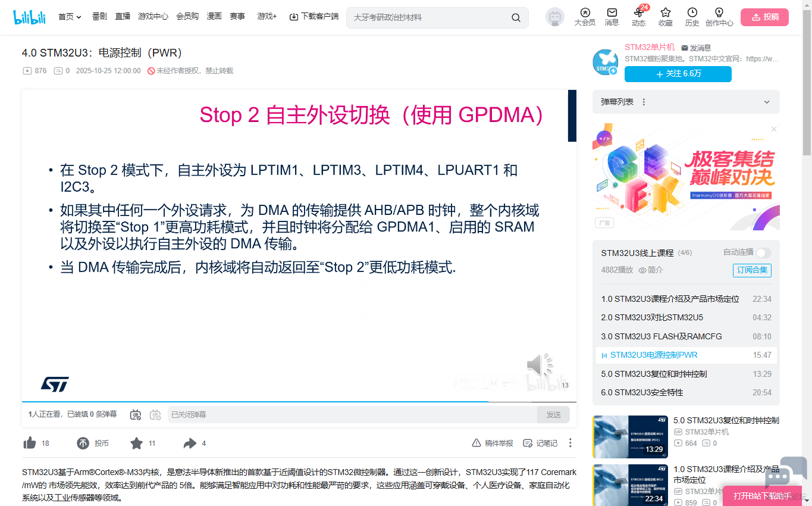Expand the 弹幕列表 panel chevron
Image resolution: width=812 pixels, height=506 pixels.
click(x=767, y=102)
